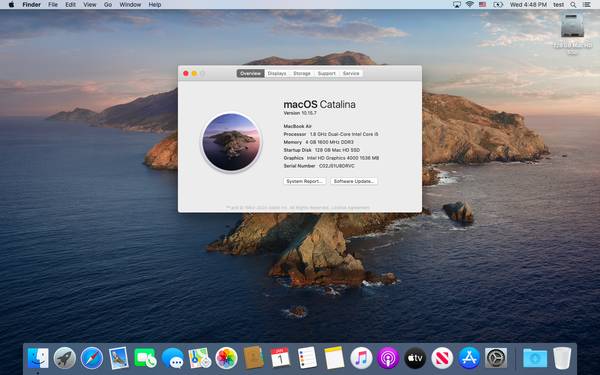The image size is (600, 375).
Task: Open the 'test' user menu
Action: click(x=559, y=5)
